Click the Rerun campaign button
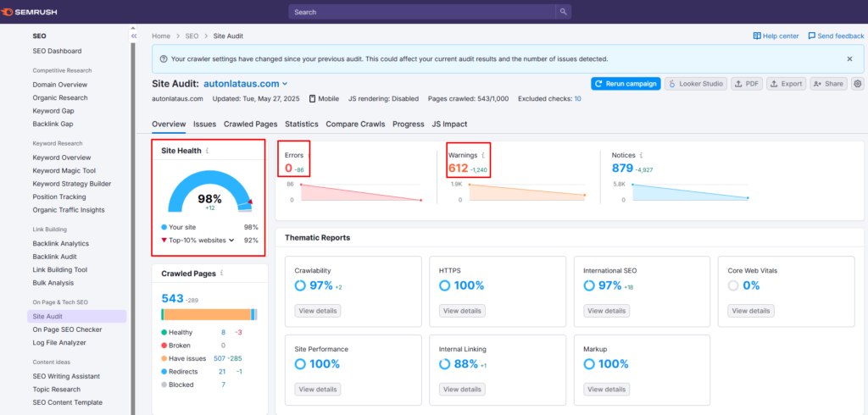 (625, 84)
